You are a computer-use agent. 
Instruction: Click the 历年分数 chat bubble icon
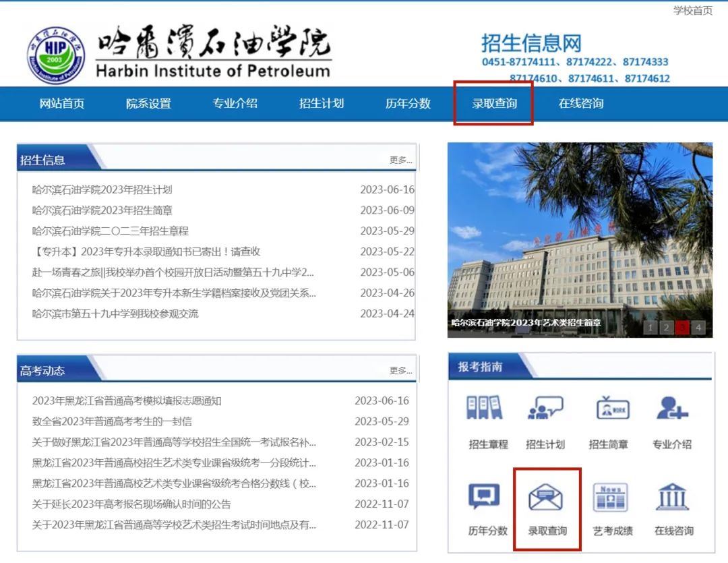click(485, 498)
